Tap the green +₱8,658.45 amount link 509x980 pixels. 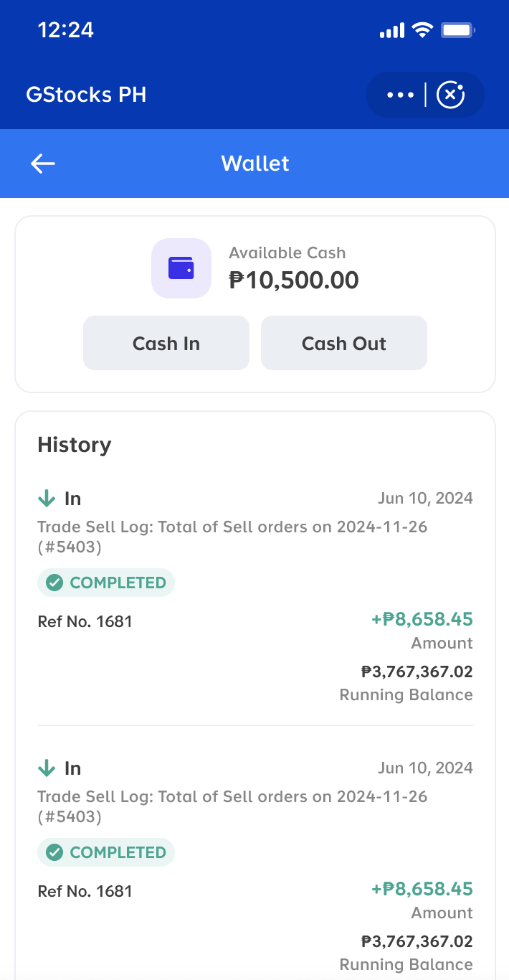422,619
